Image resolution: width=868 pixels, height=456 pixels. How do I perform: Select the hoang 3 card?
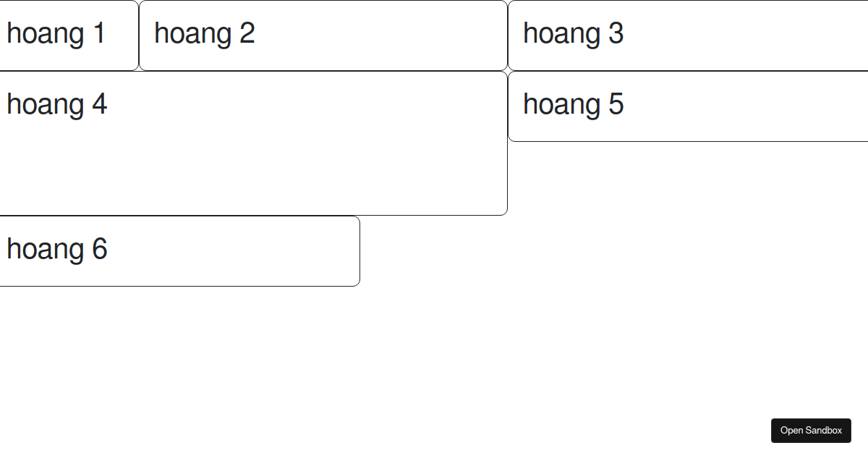pos(688,35)
